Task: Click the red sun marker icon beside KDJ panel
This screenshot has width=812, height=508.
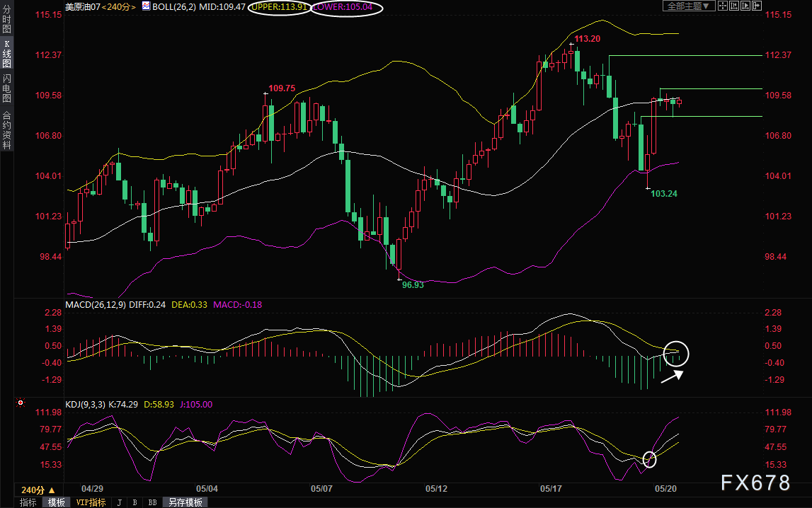Action: [x=21, y=403]
